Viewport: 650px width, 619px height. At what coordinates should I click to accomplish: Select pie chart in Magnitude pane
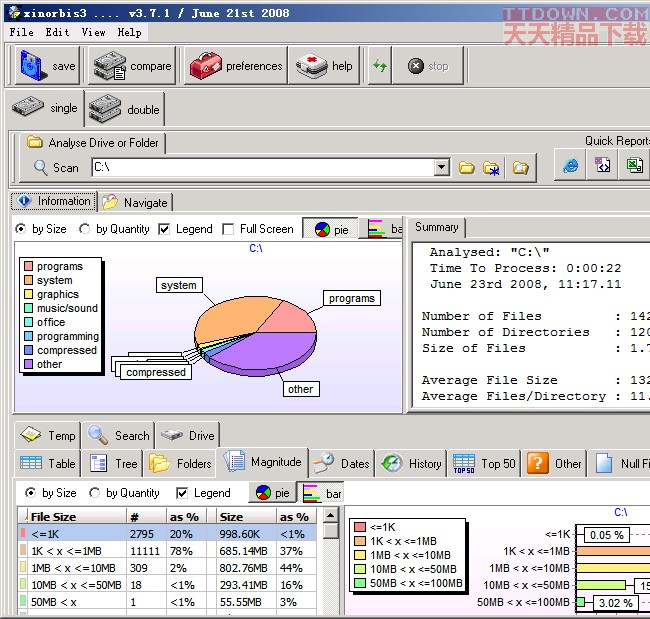[272, 493]
